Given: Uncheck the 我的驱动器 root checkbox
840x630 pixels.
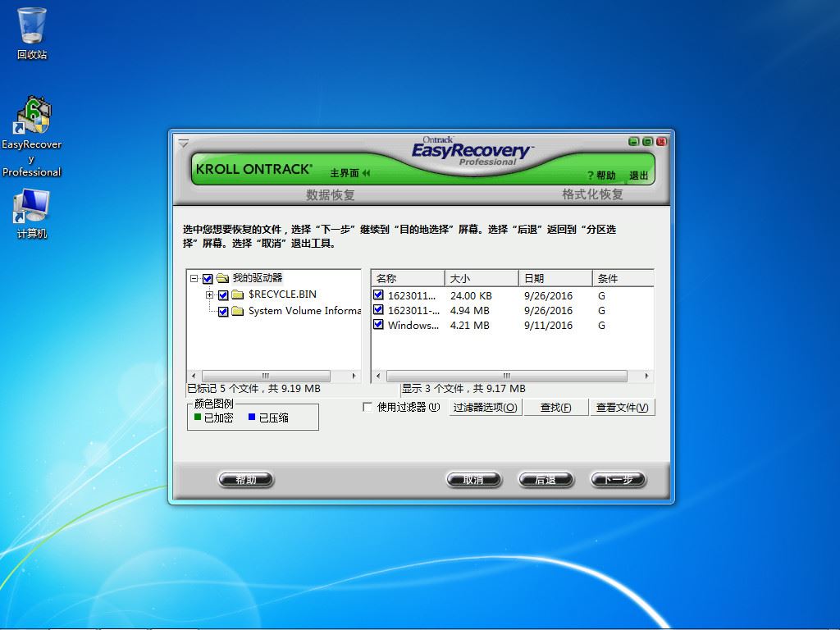Looking at the screenshot, I should coord(208,279).
